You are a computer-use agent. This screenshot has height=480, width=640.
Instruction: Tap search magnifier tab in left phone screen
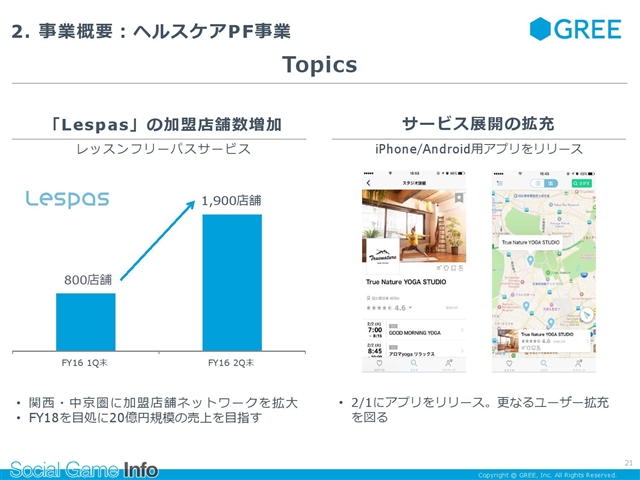414,363
